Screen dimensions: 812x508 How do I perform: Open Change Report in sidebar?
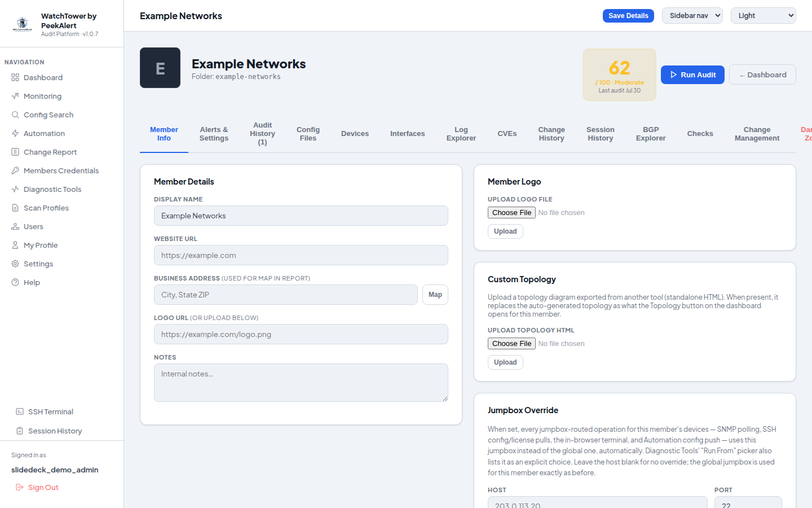point(62,152)
